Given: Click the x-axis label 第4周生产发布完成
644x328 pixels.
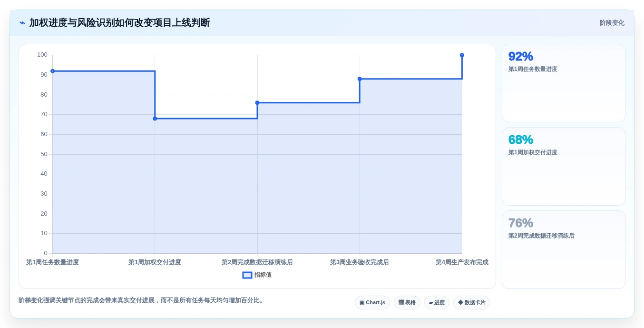Looking at the screenshot, I should [462, 262].
